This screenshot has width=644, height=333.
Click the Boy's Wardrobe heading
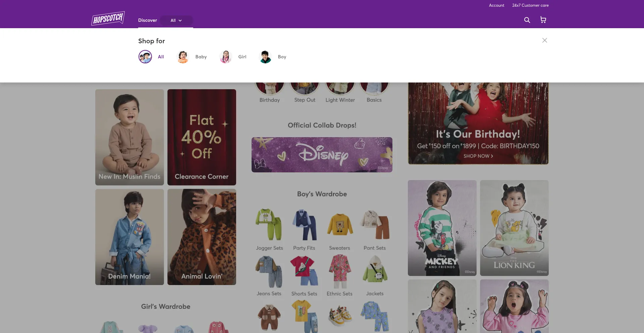pyautogui.click(x=322, y=194)
